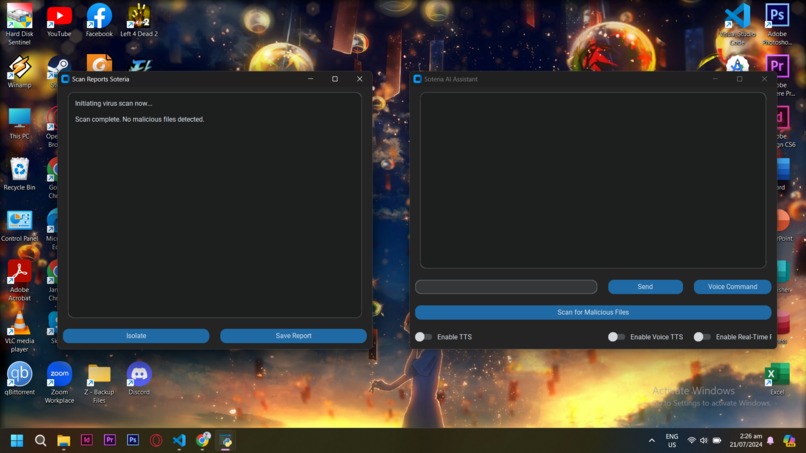The image size is (806, 453).
Task: Open the Winamp desktop icon
Action: (x=19, y=72)
